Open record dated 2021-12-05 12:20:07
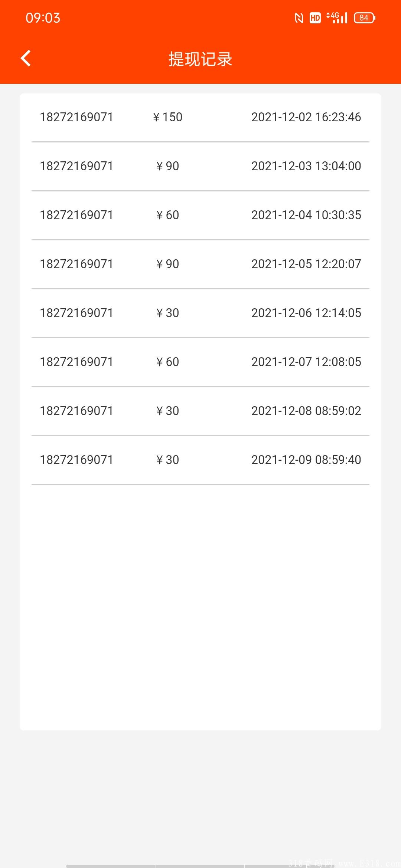Screen dimensions: 401x868 point(200,264)
